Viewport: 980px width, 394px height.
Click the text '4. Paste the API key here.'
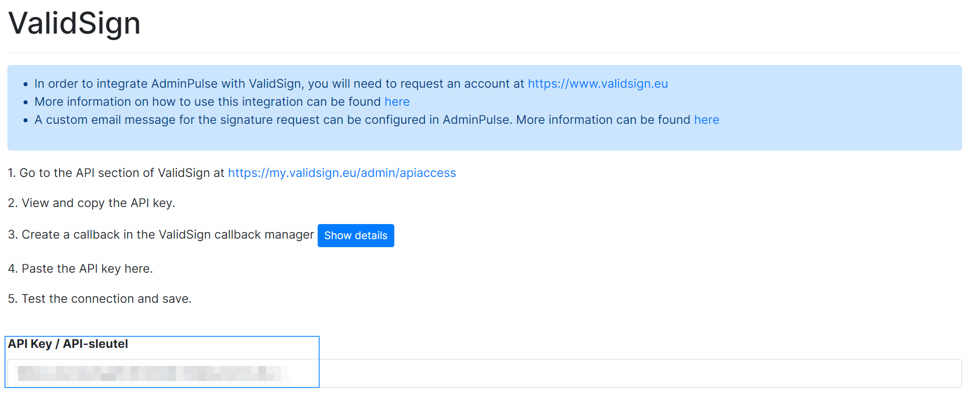click(x=81, y=269)
